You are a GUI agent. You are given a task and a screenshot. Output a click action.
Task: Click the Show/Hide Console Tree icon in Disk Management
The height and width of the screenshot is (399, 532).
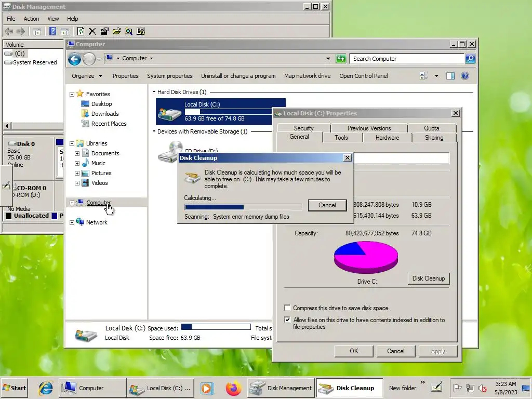point(37,32)
